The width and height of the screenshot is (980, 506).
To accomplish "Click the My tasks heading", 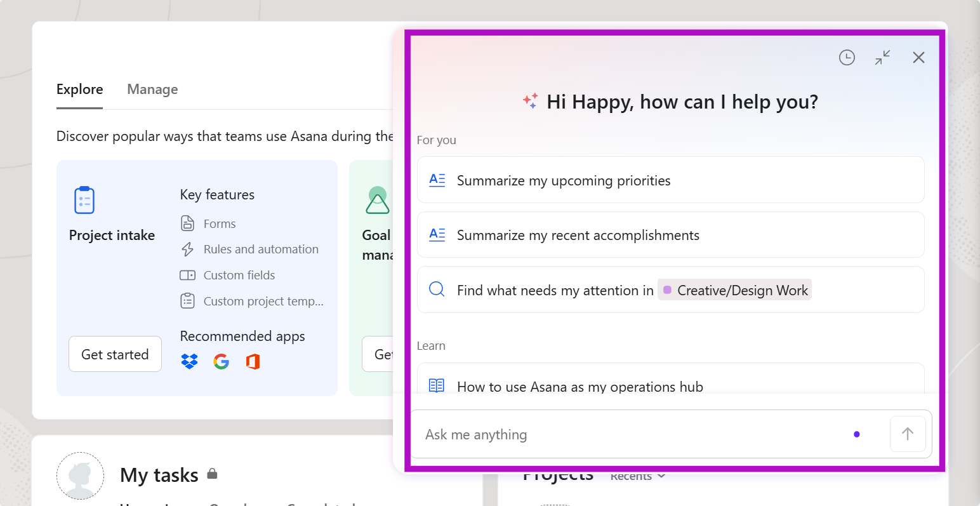I will [x=159, y=475].
